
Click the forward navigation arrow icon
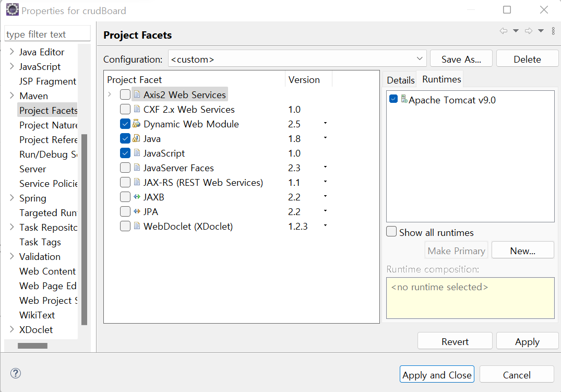[x=529, y=31]
